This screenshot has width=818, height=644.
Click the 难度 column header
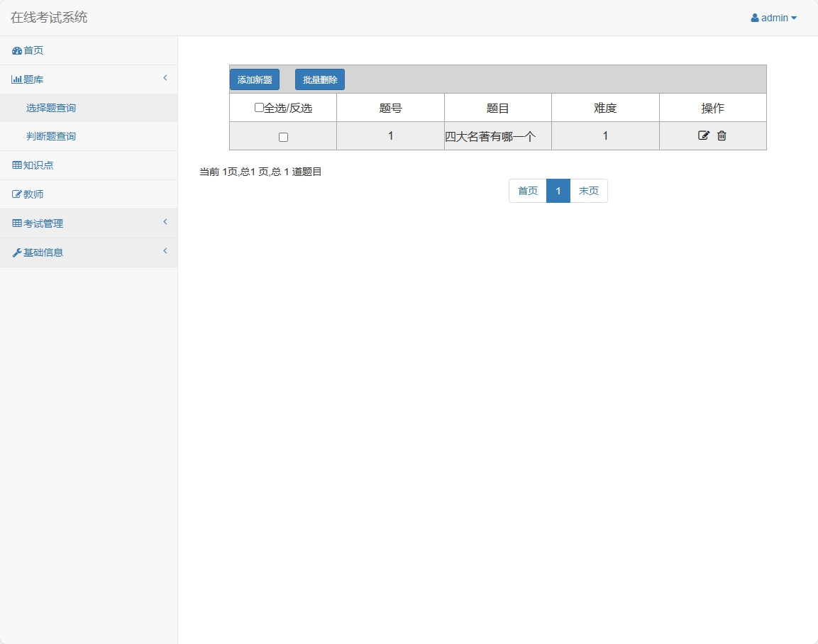coord(605,108)
